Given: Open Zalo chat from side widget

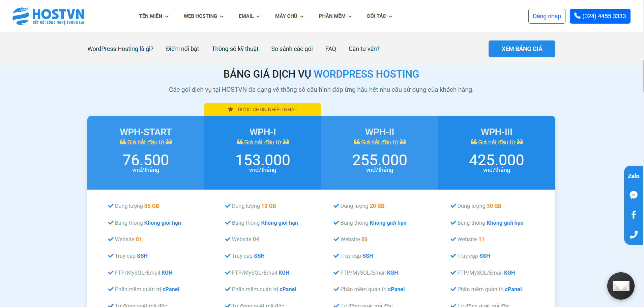Looking at the screenshot, I should pos(633,176).
